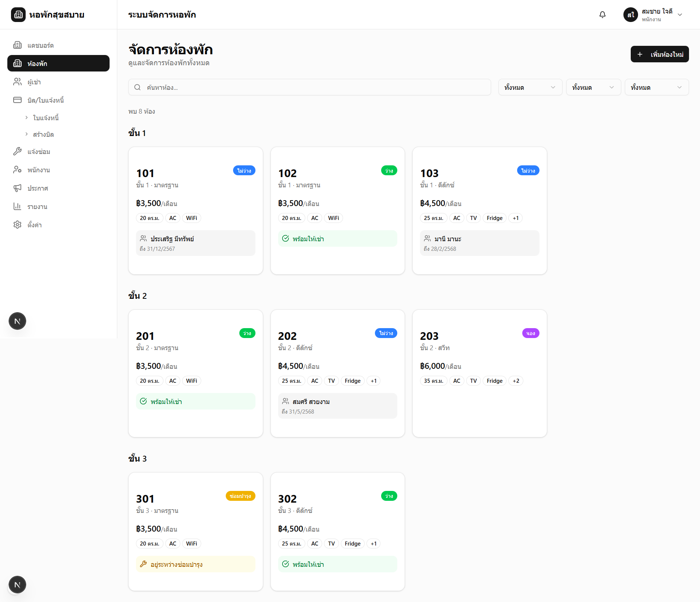
Task: Click +1 amenities tag on room 103
Action: point(516,218)
